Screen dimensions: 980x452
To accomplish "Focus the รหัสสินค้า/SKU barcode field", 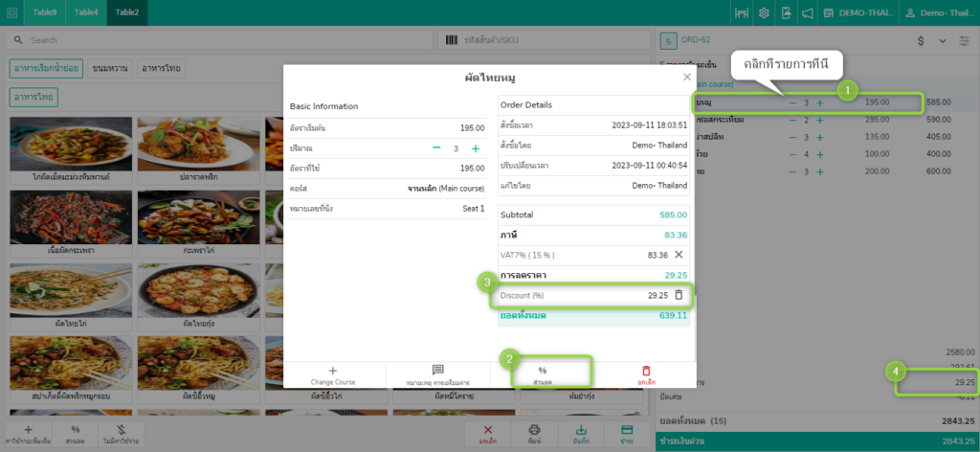I will coord(544,40).
